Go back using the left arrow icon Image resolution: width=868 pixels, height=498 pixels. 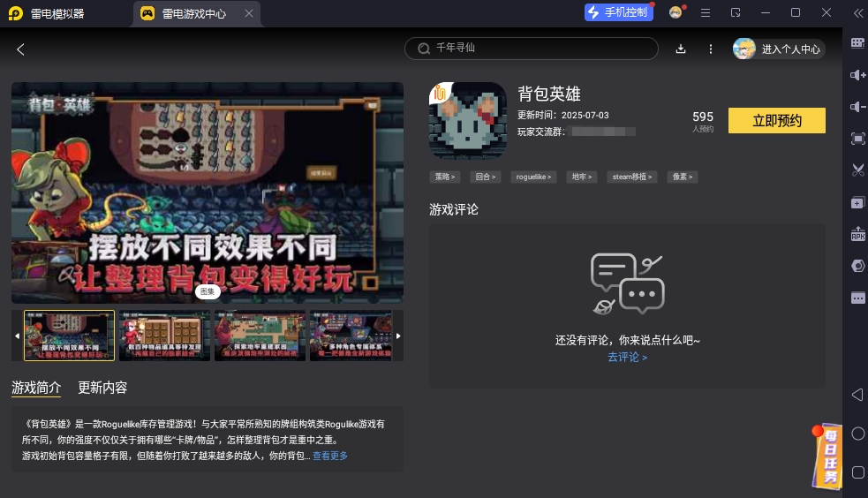click(x=20, y=49)
